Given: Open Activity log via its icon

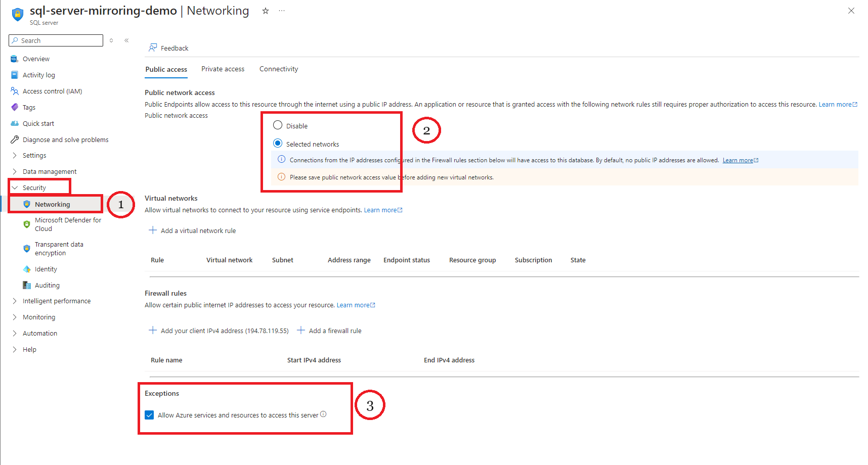Looking at the screenshot, I should pos(14,75).
